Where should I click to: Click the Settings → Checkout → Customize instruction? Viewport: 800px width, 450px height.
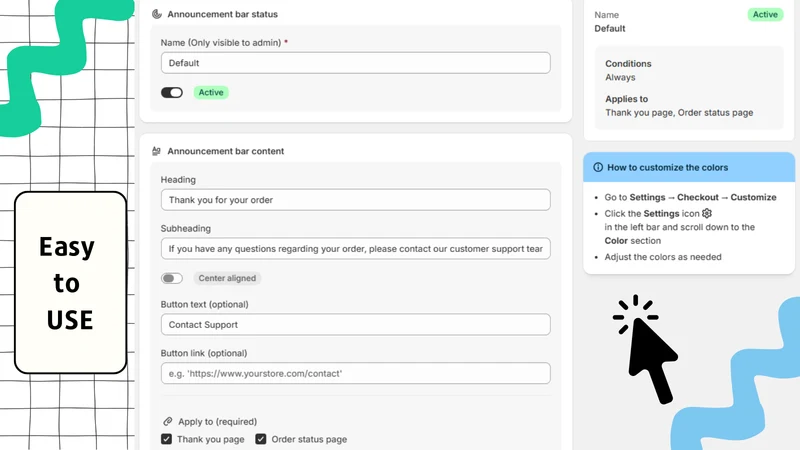pos(690,197)
